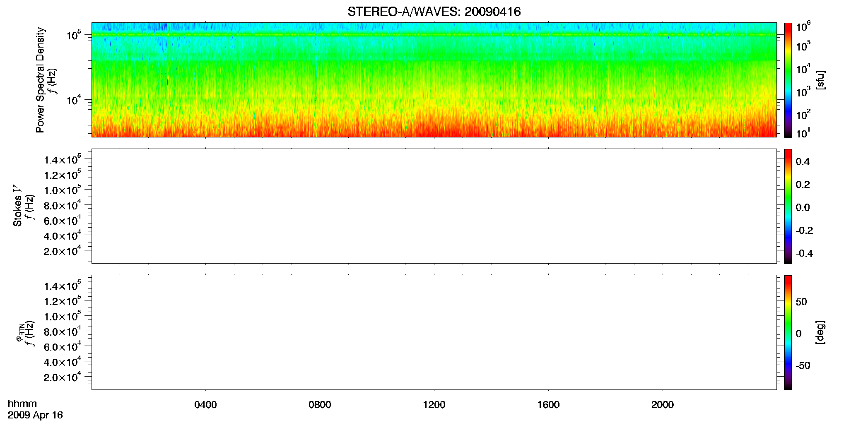Click the 1200 time tick label
The height and width of the screenshot is (447, 868).
pyautogui.click(x=434, y=405)
